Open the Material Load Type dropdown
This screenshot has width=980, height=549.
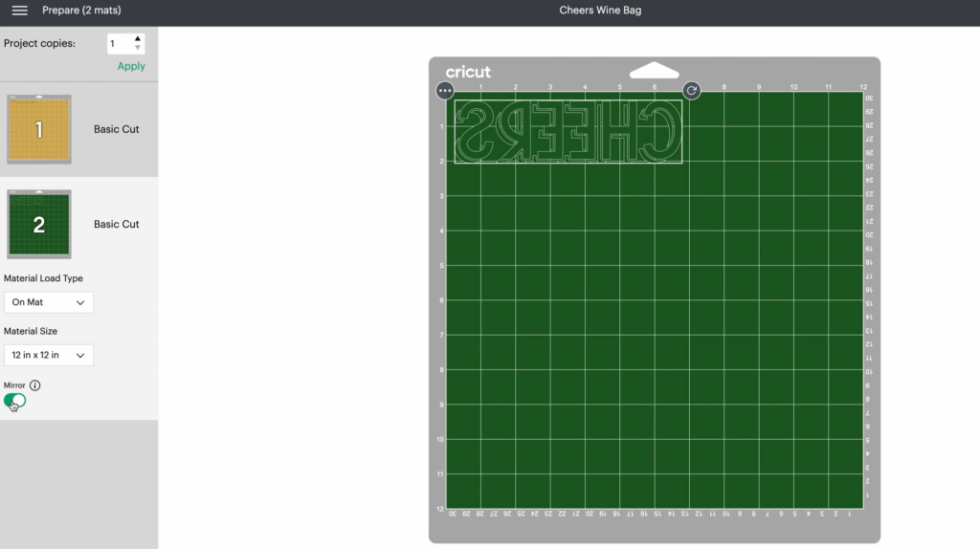49,302
